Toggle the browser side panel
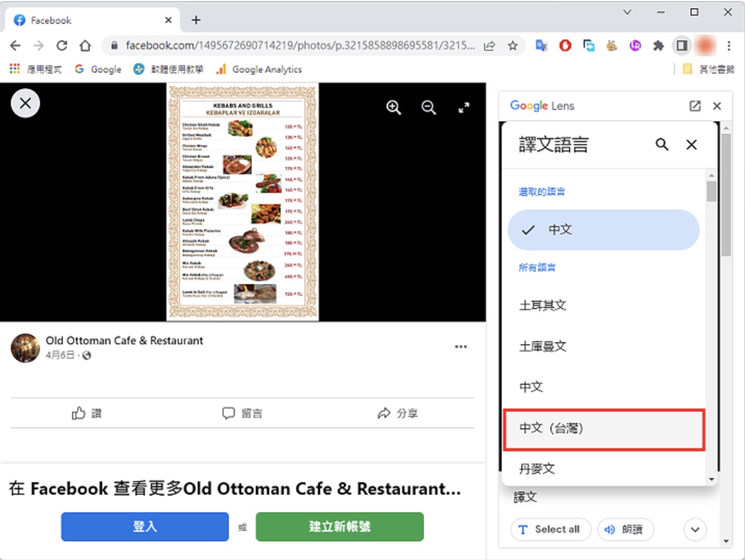This screenshot has height=560, width=745. pyautogui.click(x=682, y=46)
